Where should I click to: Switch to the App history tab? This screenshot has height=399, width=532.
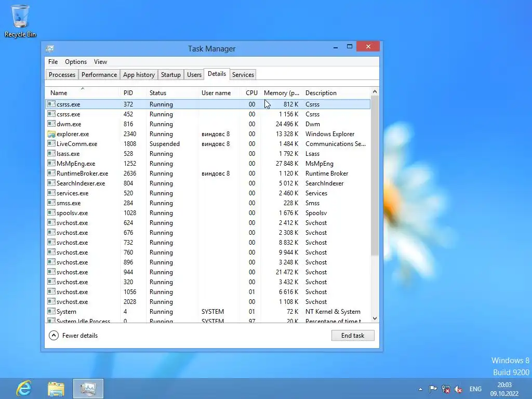[x=139, y=75]
